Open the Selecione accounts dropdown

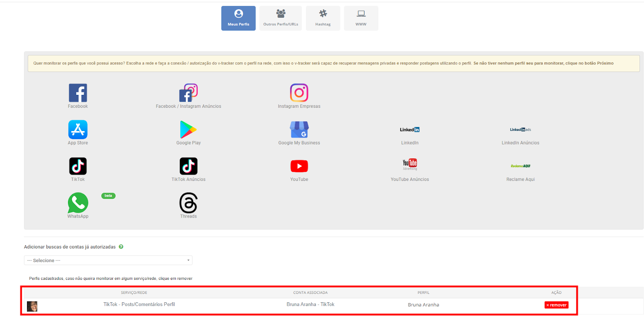click(108, 260)
